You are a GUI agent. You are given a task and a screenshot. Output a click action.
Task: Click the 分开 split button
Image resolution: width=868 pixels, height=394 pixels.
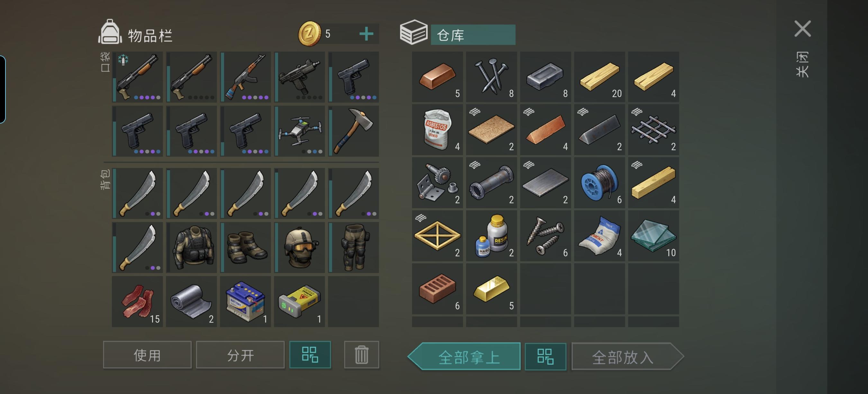point(240,354)
